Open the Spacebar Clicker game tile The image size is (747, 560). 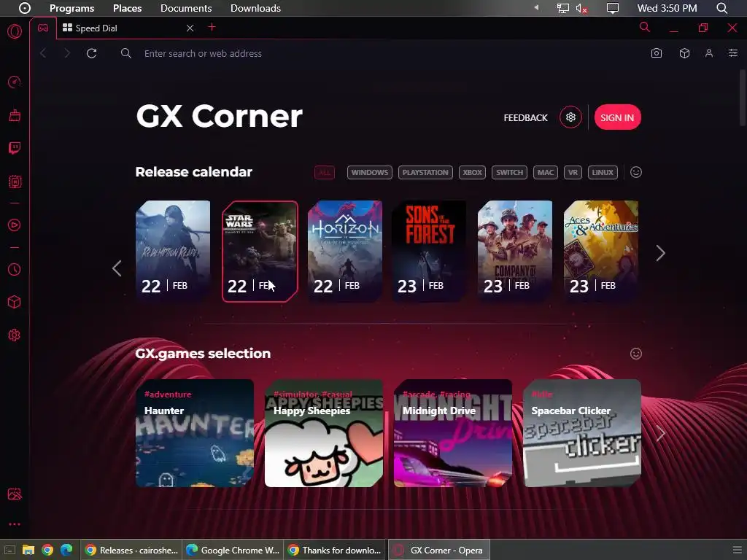point(582,433)
